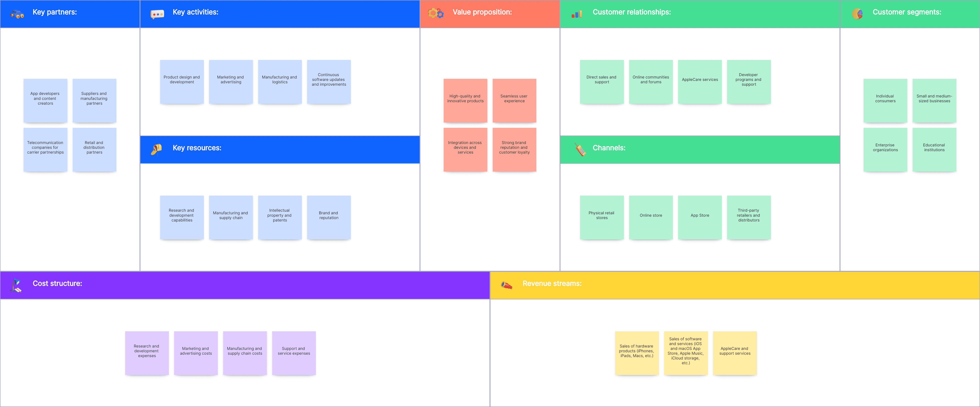Select 'Marketing and advertising costs' note

coord(196,353)
